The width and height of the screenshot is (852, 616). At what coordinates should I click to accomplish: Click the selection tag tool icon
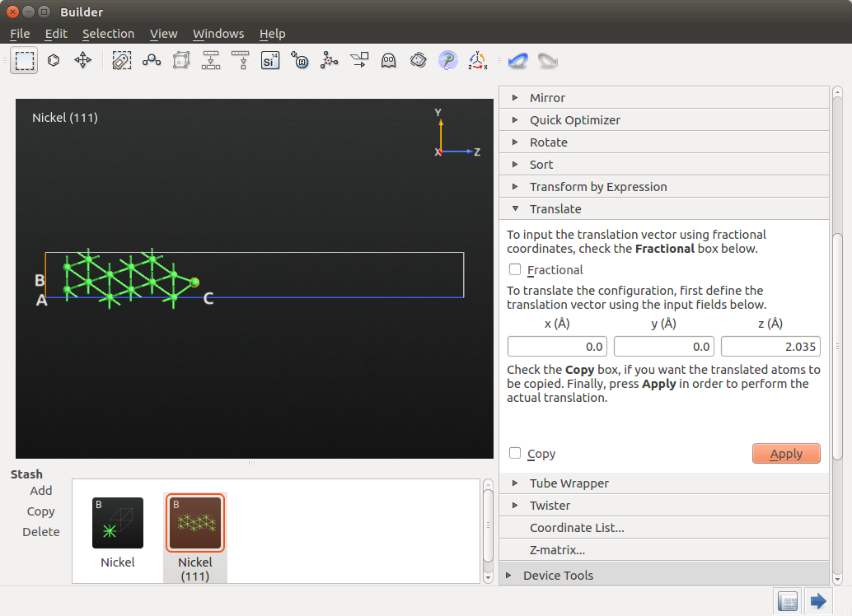tap(122, 60)
